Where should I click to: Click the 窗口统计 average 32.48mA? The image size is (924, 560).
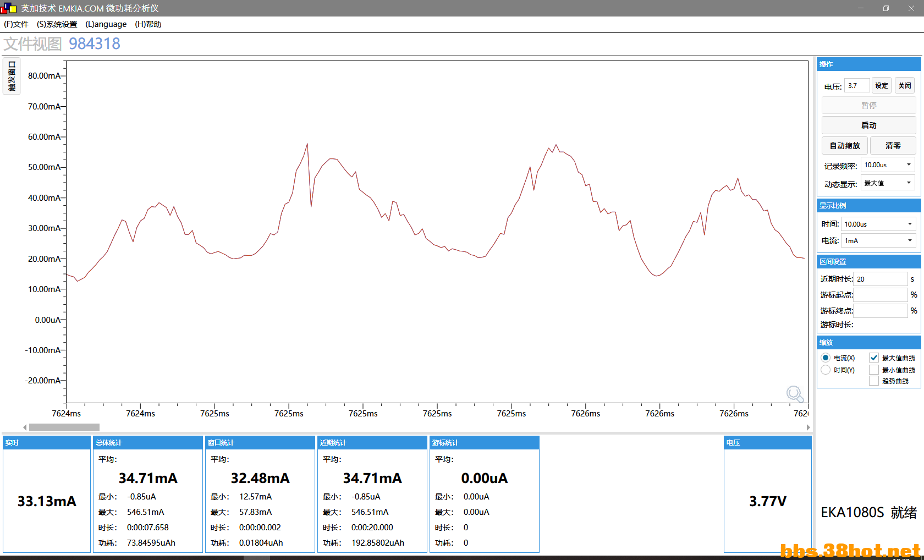point(260,478)
